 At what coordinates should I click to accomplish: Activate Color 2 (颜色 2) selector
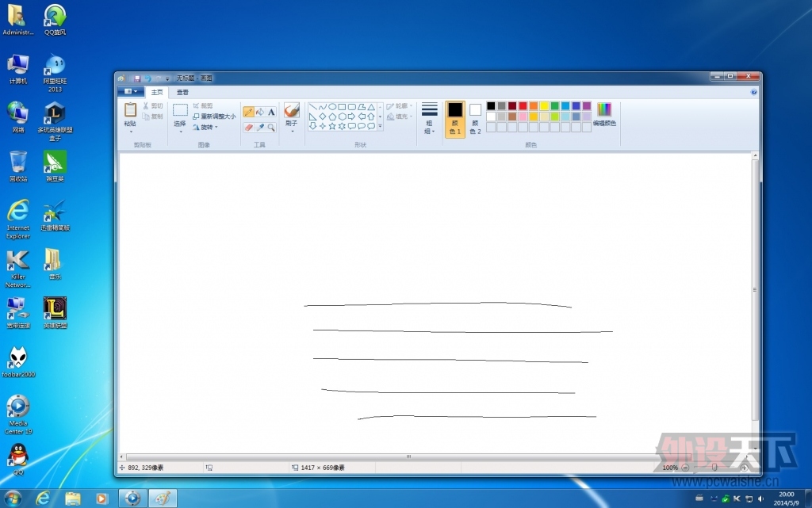[476, 119]
